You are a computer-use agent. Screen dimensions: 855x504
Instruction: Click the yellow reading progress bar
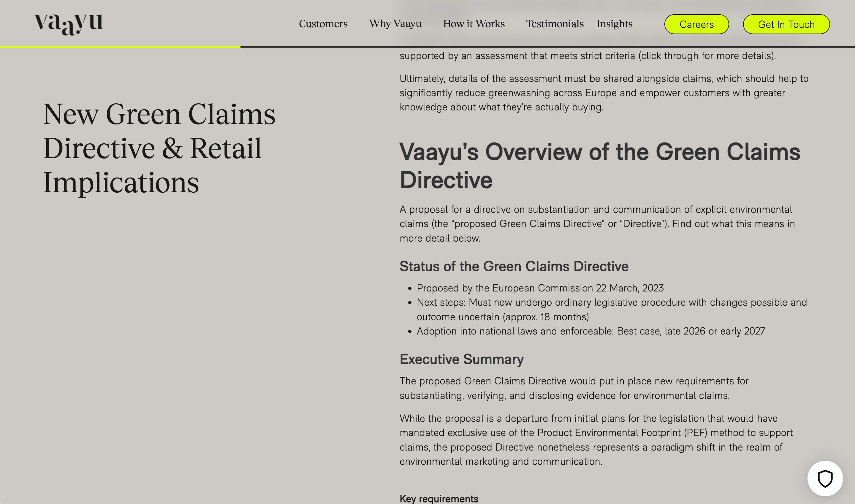click(x=120, y=47)
